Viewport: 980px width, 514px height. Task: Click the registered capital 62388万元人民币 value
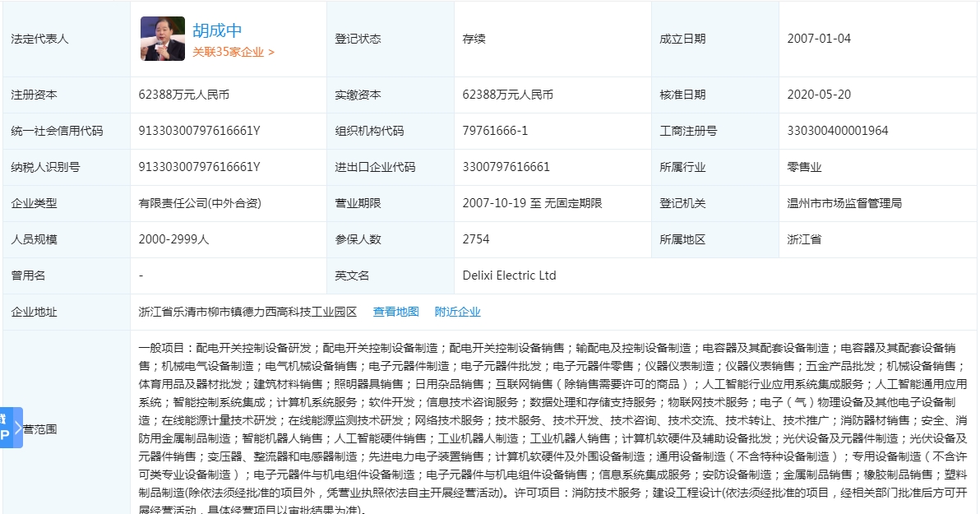(183, 95)
